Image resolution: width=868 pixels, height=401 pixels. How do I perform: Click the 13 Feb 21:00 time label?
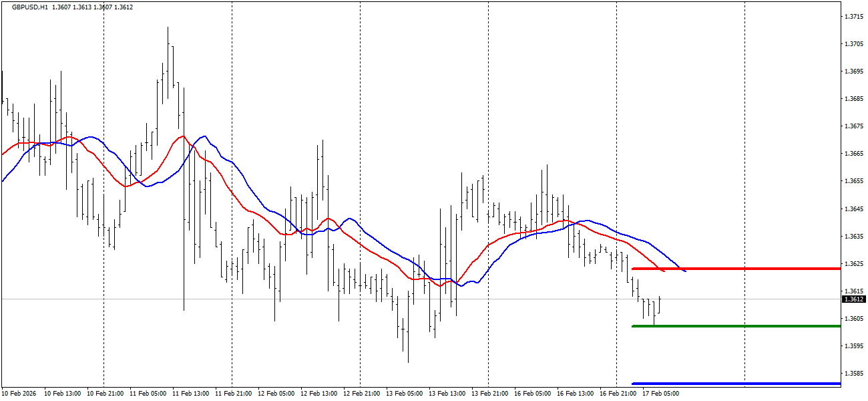coord(489,394)
